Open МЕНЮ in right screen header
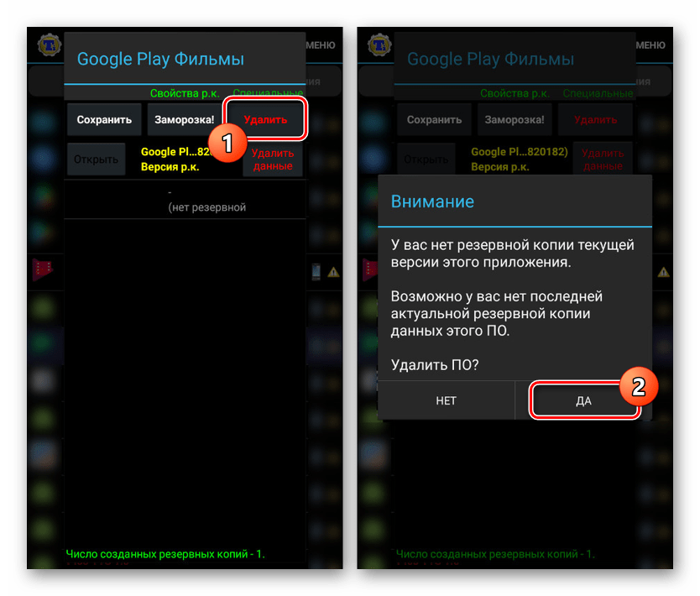The height and width of the screenshot is (596, 700). coord(650,45)
